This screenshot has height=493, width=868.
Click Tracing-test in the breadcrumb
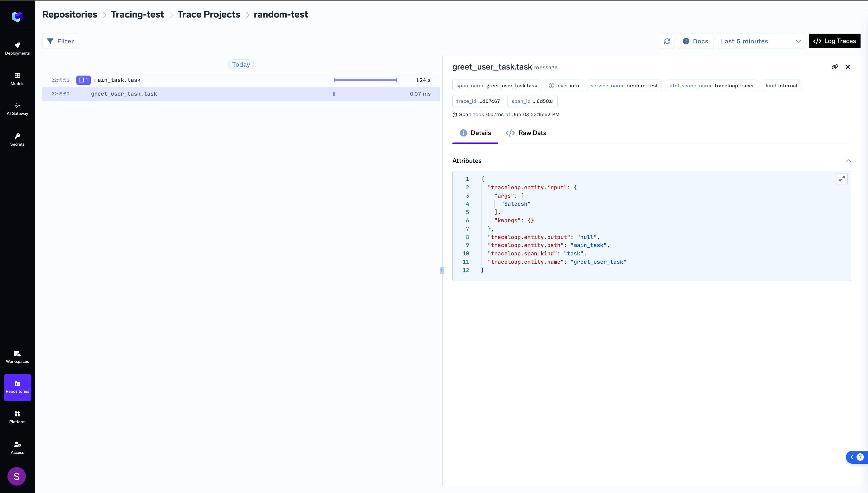[137, 15]
